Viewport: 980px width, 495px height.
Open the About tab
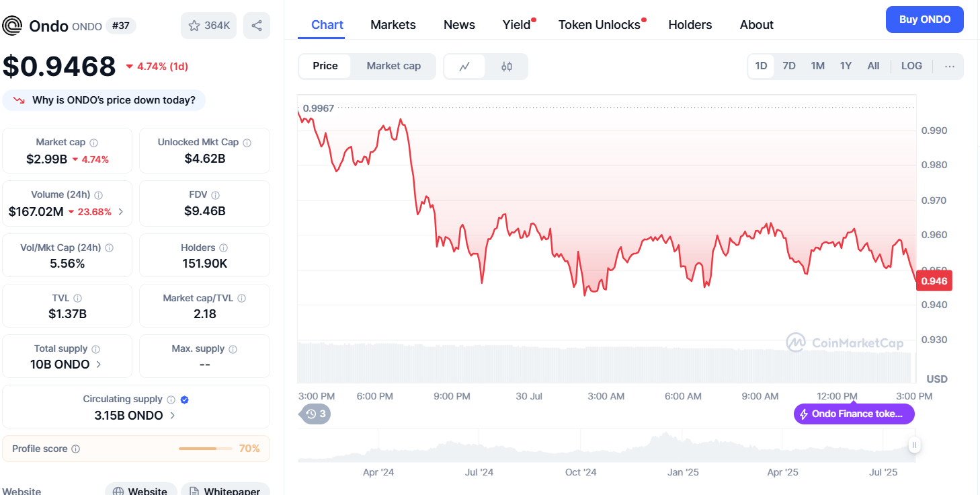[757, 25]
